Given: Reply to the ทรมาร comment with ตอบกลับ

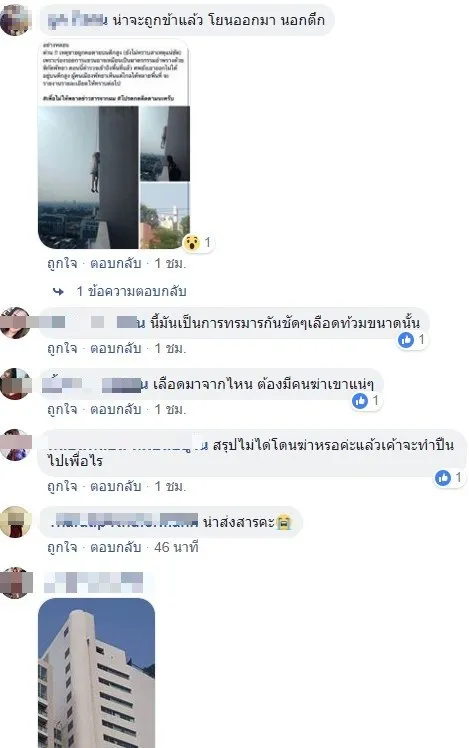Looking at the screenshot, I should pos(115,349).
